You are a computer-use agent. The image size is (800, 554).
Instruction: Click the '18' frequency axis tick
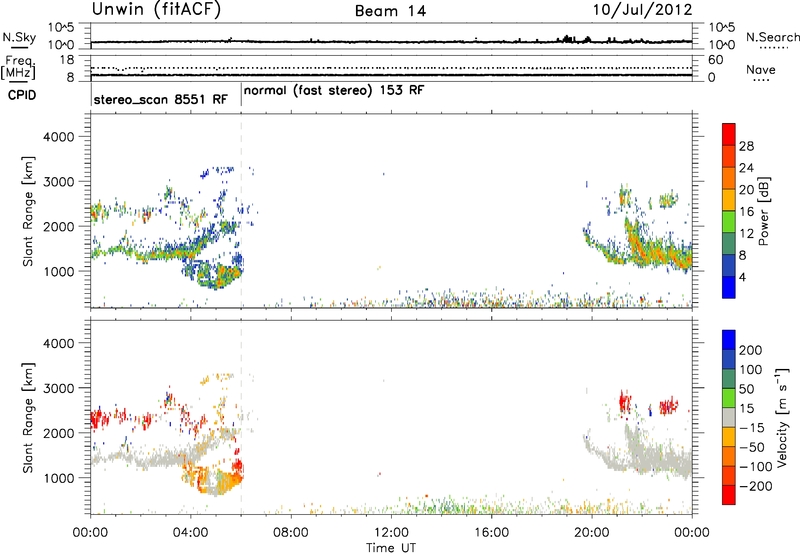tap(68, 60)
